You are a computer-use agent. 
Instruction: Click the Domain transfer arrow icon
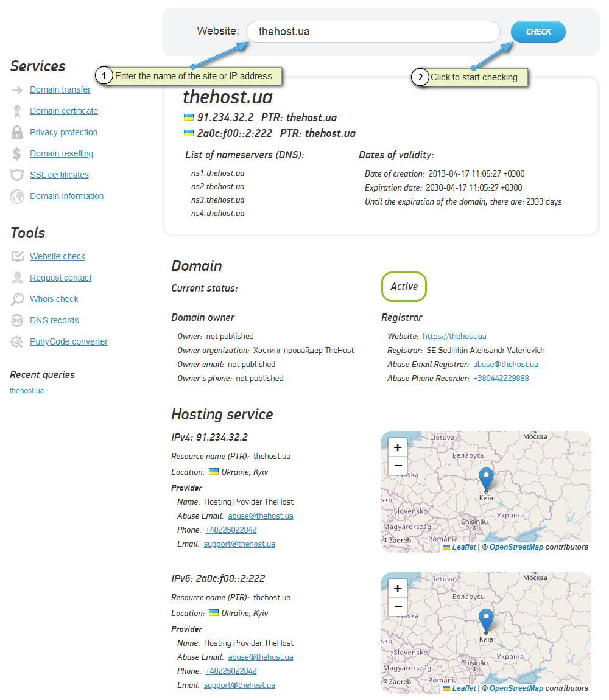coord(17,90)
